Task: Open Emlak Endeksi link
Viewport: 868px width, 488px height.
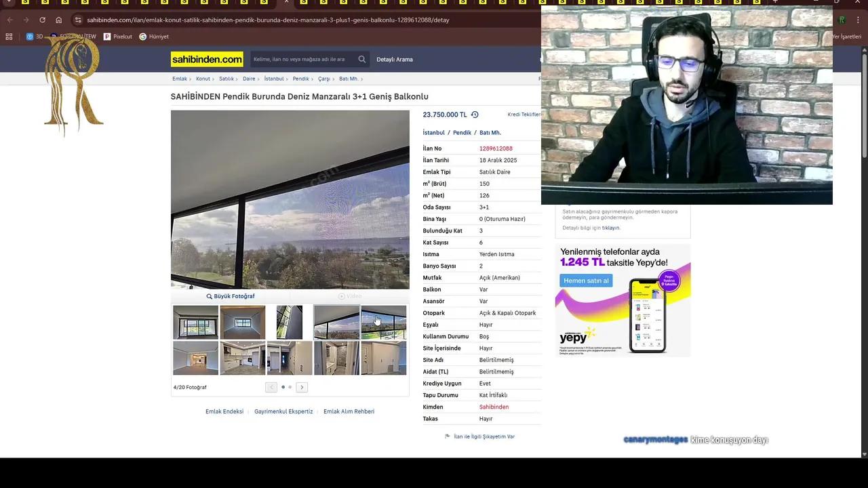Action: pyautogui.click(x=224, y=411)
